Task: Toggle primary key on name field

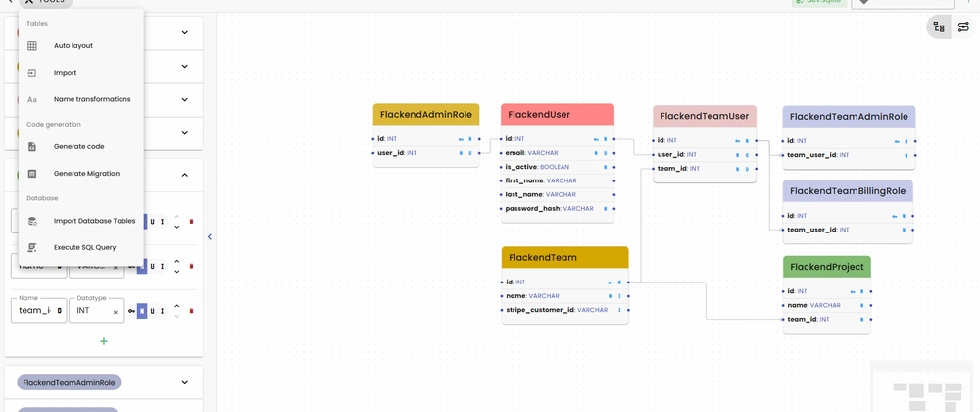Action: [132, 266]
